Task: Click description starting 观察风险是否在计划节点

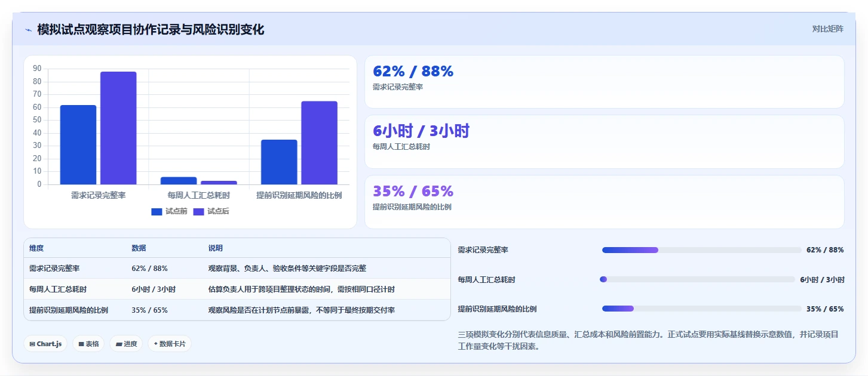Action: tap(301, 310)
